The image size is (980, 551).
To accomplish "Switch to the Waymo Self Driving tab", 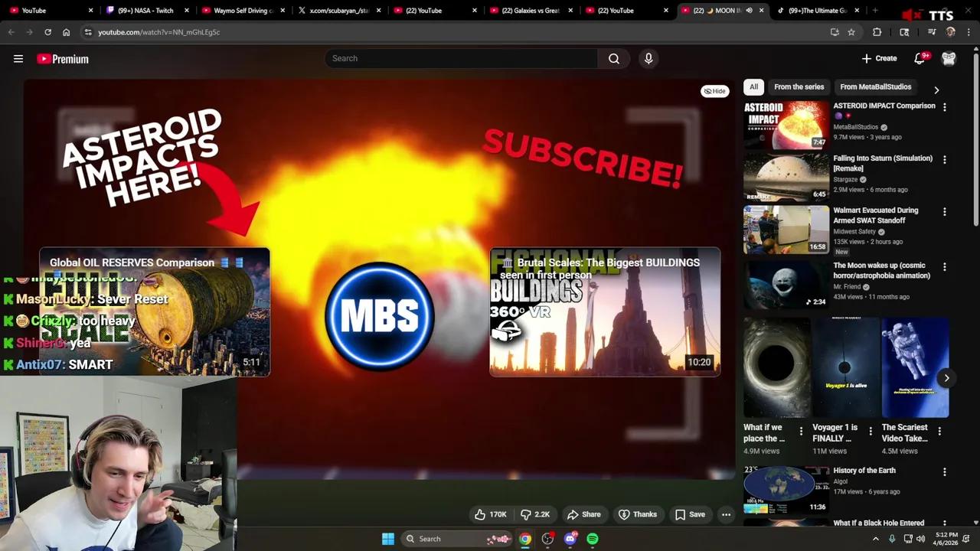I will [x=242, y=11].
